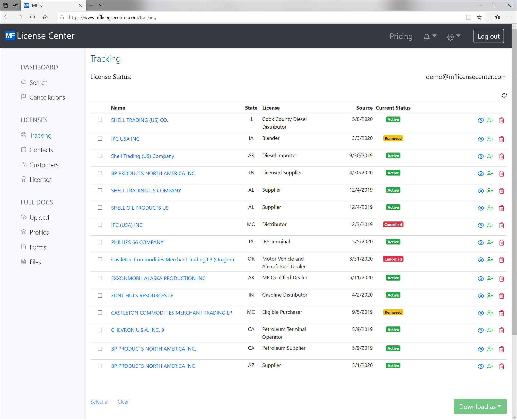The image size is (517, 420).
Task: Open the notifications bell dropdown
Action: tap(430, 37)
